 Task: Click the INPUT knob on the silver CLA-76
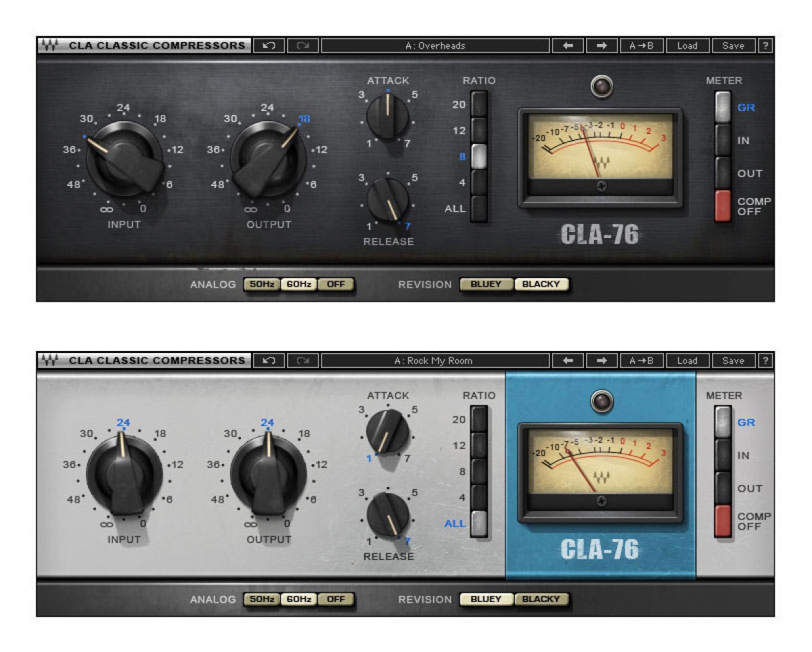coord(125,473)
